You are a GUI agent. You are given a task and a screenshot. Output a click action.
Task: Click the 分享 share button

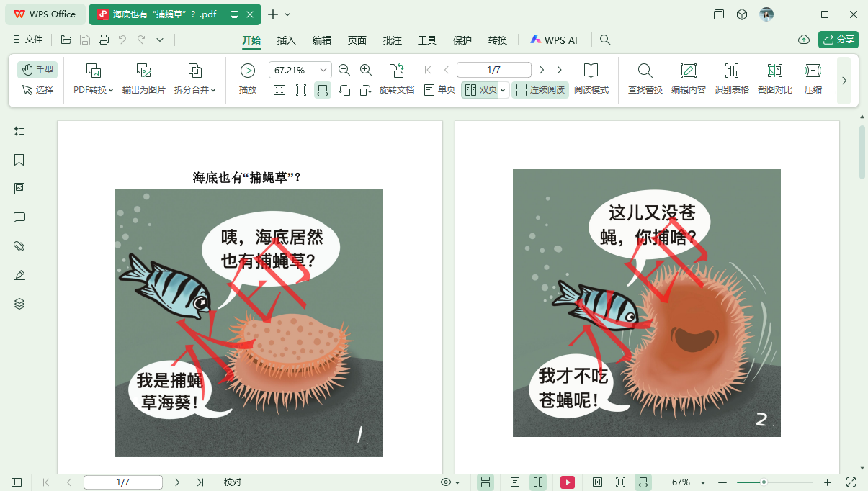click(x=838, y=40)
